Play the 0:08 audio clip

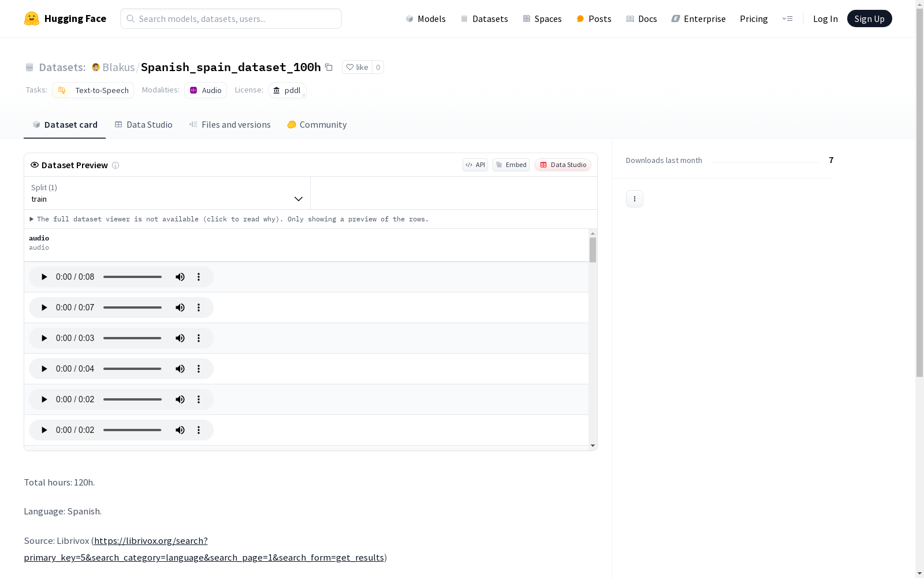(44, 277)
